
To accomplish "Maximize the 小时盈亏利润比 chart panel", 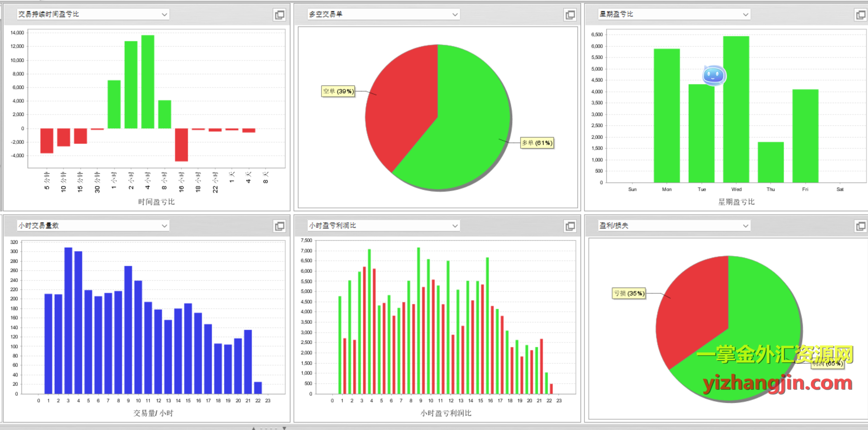I will (x=570, y=226).
